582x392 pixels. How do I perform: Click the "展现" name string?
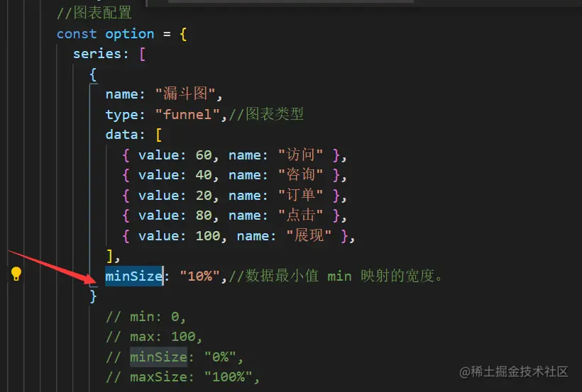coord(309,235)
